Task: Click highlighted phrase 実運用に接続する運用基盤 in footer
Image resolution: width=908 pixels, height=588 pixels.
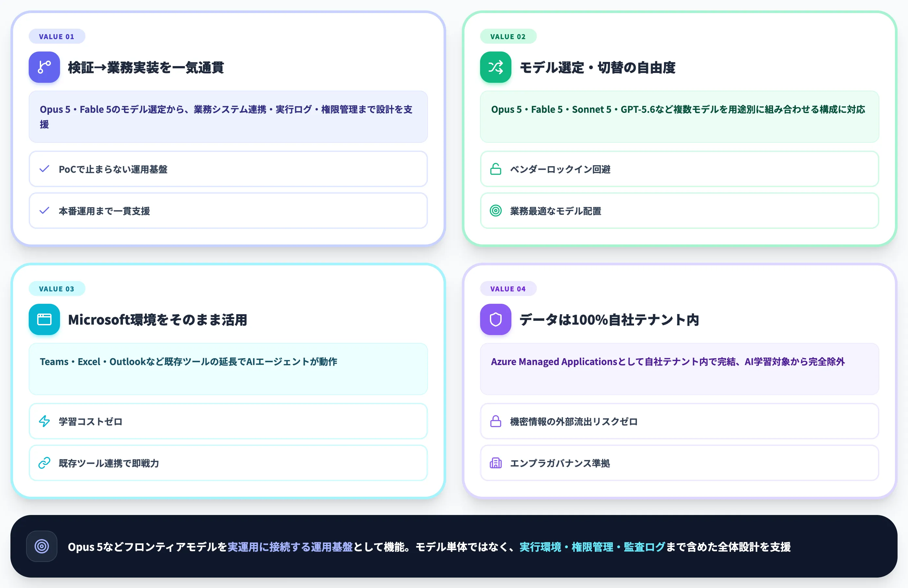Action: pos(290,547)
